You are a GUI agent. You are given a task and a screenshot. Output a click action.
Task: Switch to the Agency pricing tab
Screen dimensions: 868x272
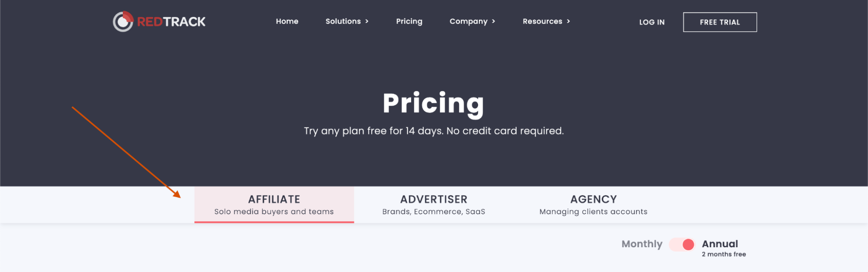coord(593,205)
